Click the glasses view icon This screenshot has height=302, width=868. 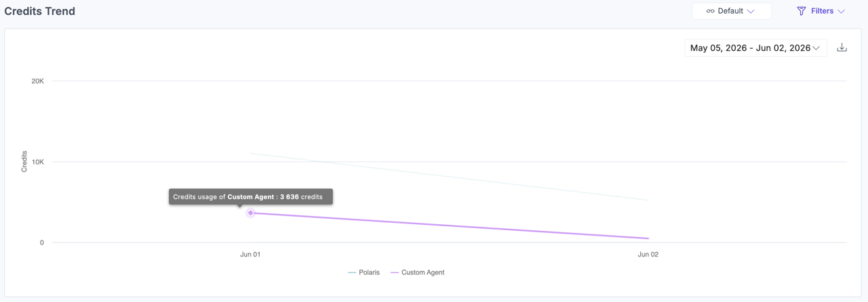[x=710, y=11]
